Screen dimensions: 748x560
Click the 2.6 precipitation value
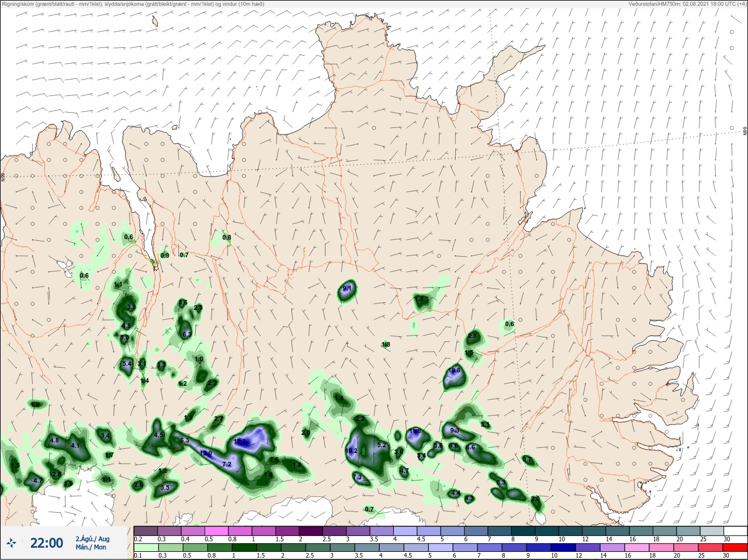pyautogui.click(x=138, y=485)
